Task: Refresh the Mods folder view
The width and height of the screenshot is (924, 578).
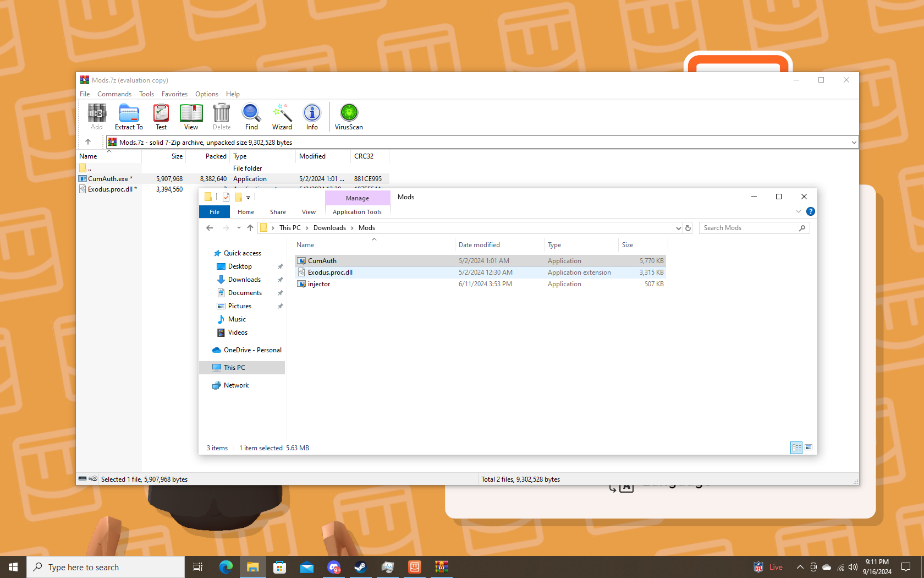Action: pos(688,228)
